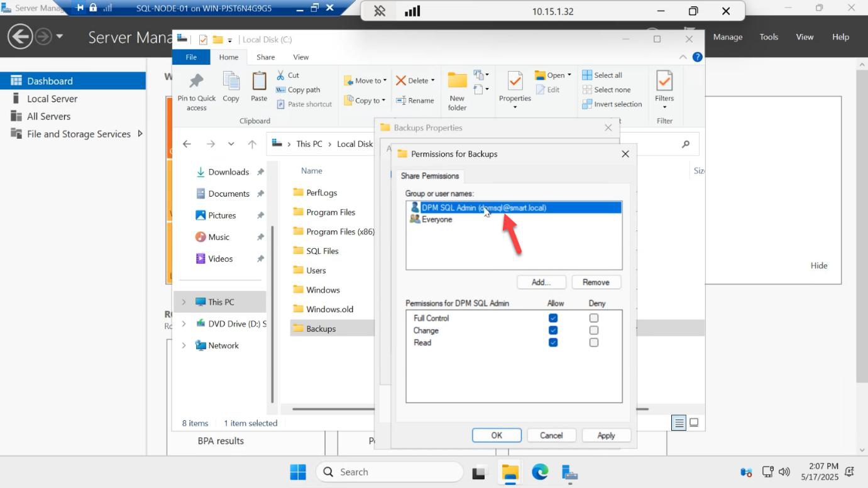Expand Network tree node
Image resolution: width=868 pixels, height=488 pixels.
(184, 345)
